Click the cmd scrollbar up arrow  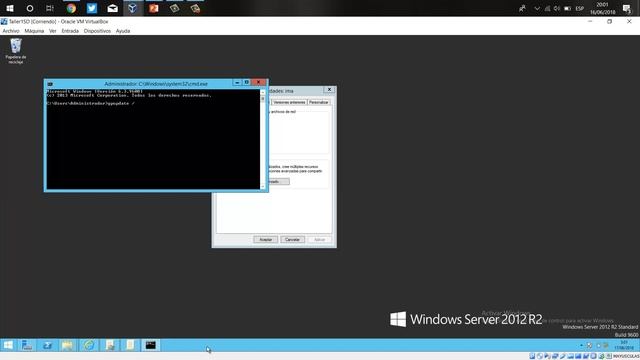point(263,92)
